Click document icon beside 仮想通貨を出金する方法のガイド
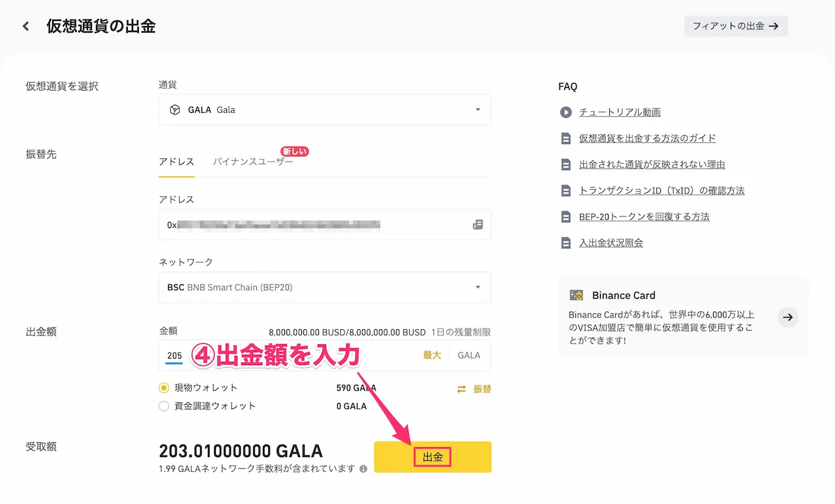Image resolution: width=835 pixels, height=504 pixels. pos(566,138)
